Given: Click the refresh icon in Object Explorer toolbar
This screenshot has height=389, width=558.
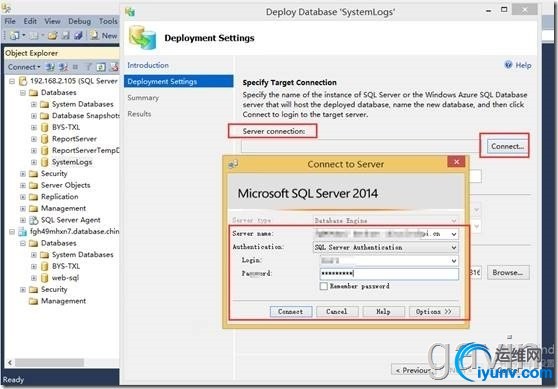Looking at the screenshot, I should [x=101, y=67].
